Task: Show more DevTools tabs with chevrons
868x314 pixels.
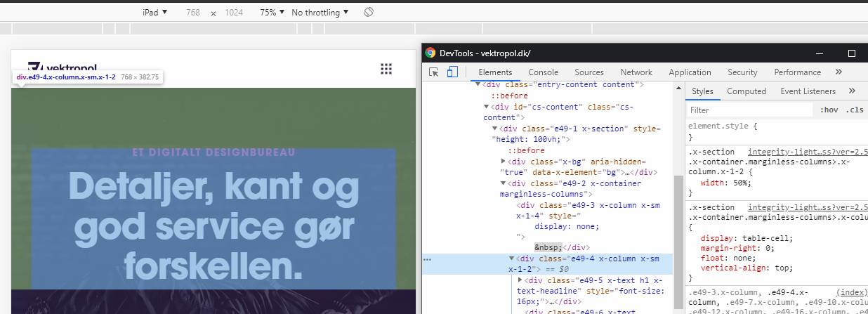Action: pyautogui.click(x=839, y=72)
